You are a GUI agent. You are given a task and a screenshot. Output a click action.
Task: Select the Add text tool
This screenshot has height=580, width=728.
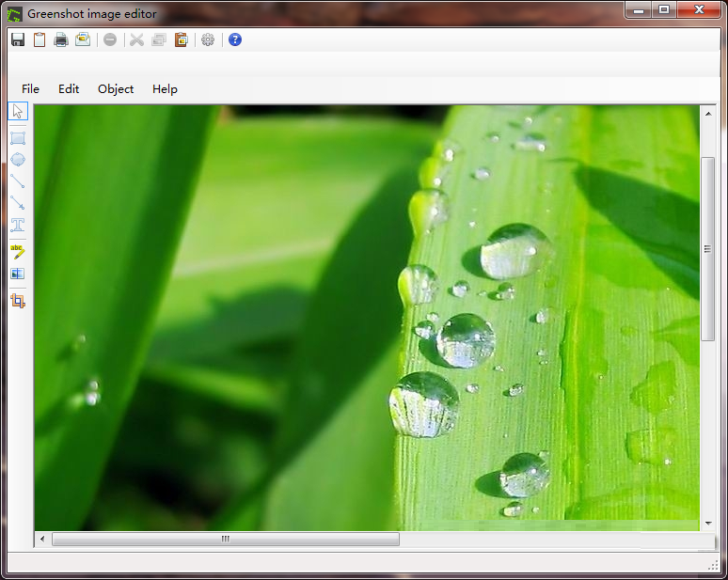18,226
